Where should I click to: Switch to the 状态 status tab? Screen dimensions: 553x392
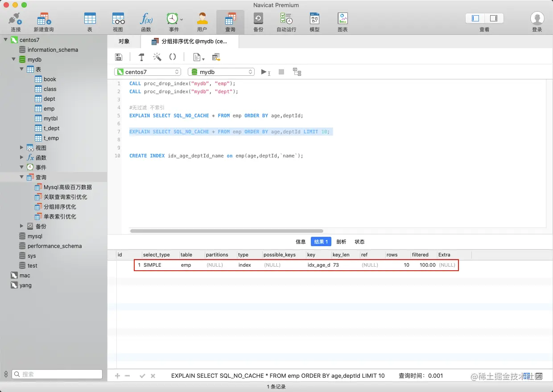(359, 242)
